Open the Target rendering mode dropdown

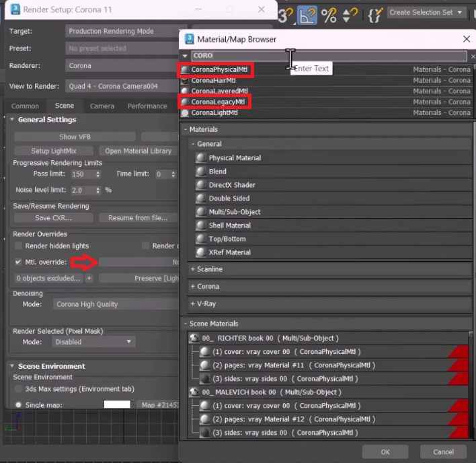(126, 31)
